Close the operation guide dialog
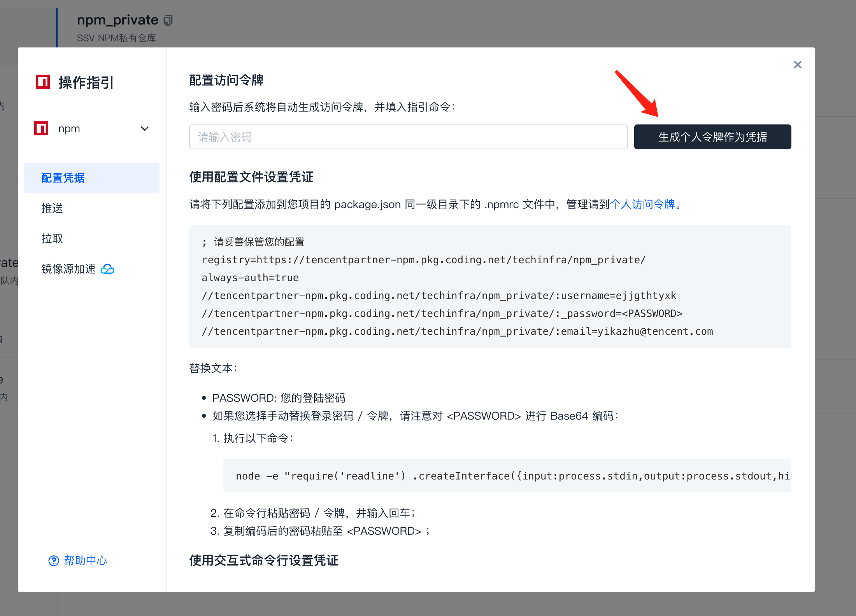856x616 pixels. coord(797,65)
